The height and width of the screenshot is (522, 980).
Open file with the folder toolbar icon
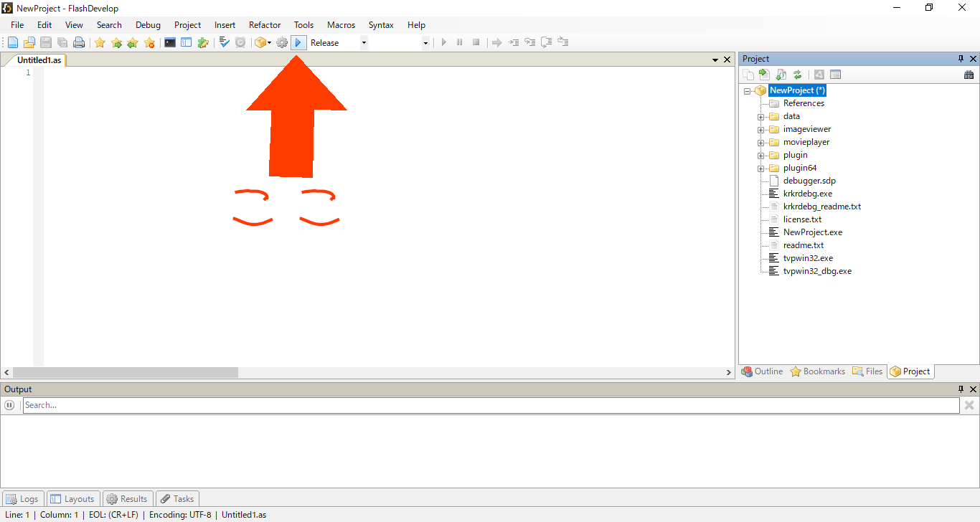[29, 43]
